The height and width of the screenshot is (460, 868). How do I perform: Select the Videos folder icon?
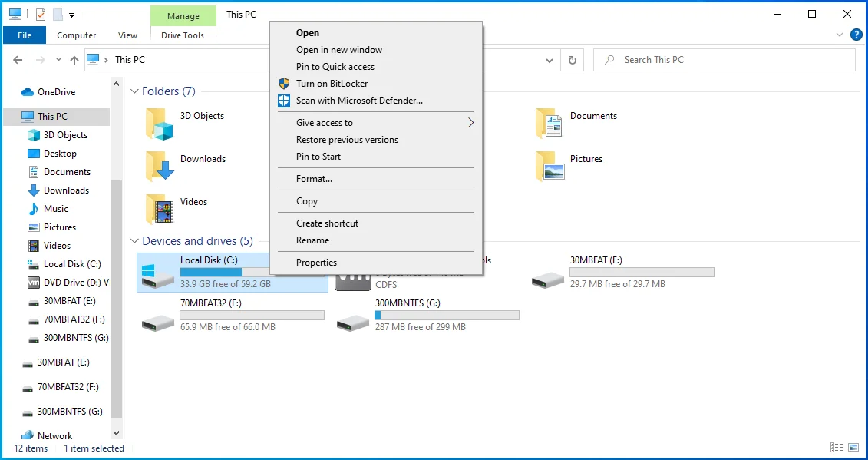pos(160,209)
